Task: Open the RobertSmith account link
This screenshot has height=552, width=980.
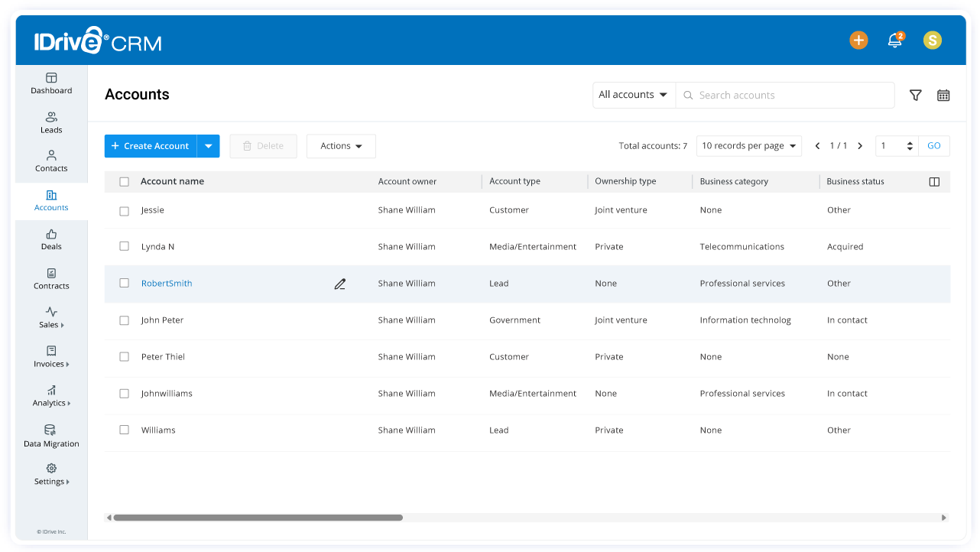Action: point(166,283)
